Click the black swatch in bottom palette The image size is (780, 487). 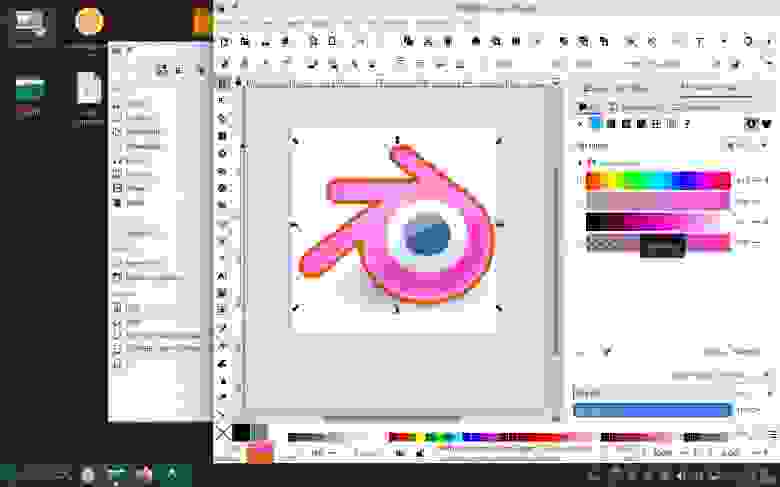click(x=242, y=432)
